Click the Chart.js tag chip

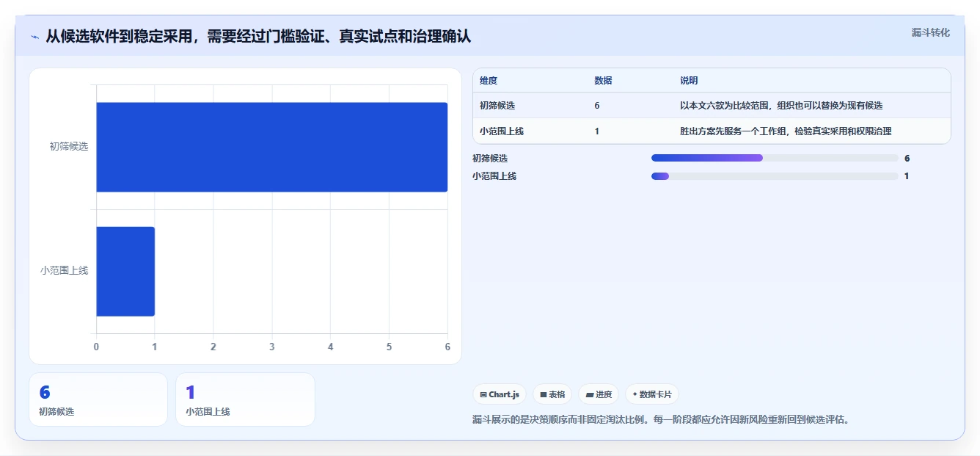pos(500,394)
